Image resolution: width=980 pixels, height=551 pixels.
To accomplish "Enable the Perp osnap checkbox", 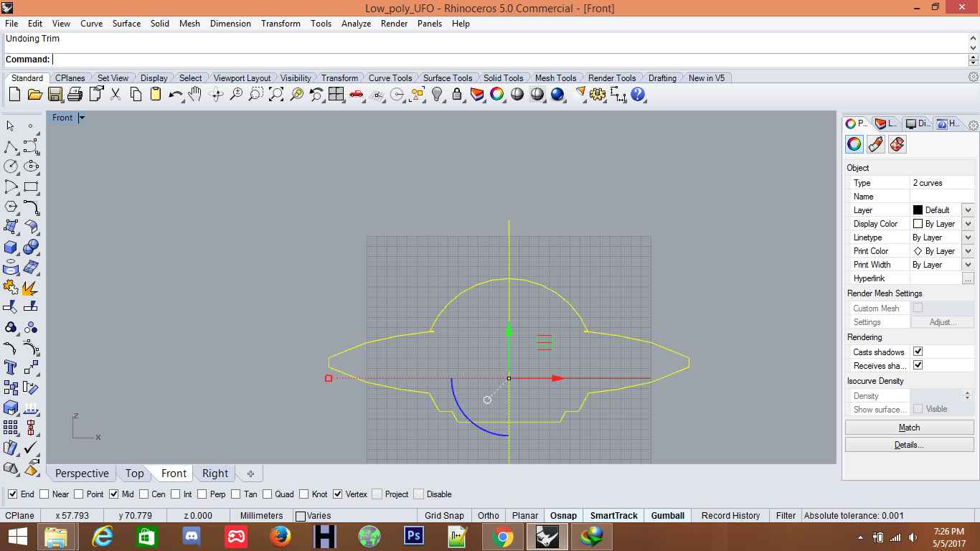I will (x=202, y=494).
